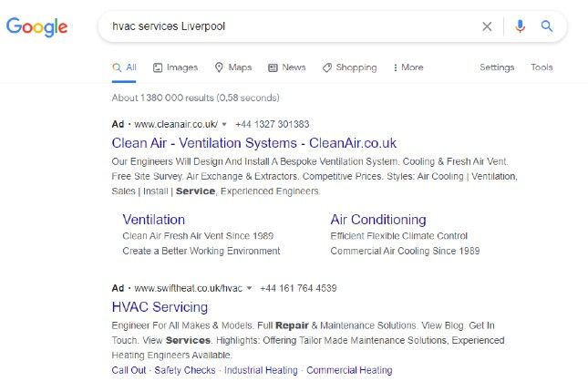Open the Air Conditioning sitelink
588x392 pixels.
pyautogui.click(x=378, y=220)
